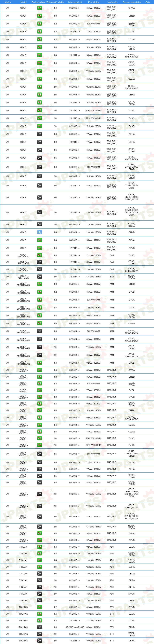Viewport: 154px width, 644px height.
Task: Click petrol icon in Golf Variant CJXB 206kW row
Action: 39,438
